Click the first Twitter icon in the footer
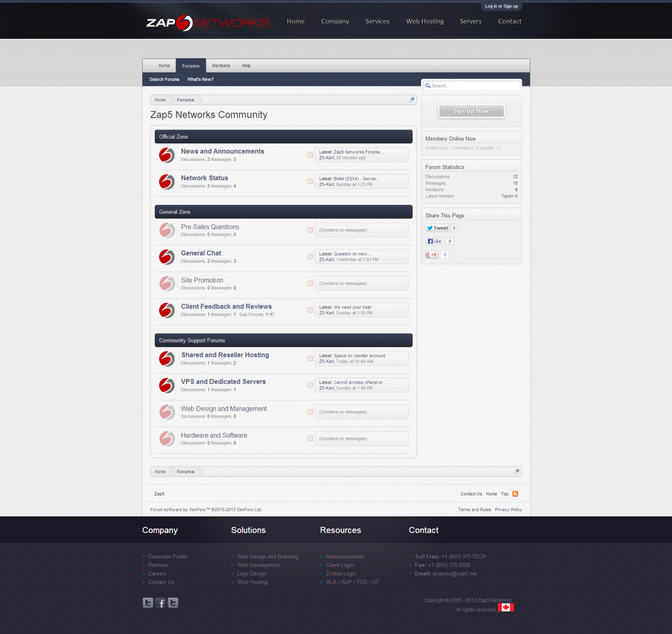This screenshot has height=634, width=672. [148, 603]
